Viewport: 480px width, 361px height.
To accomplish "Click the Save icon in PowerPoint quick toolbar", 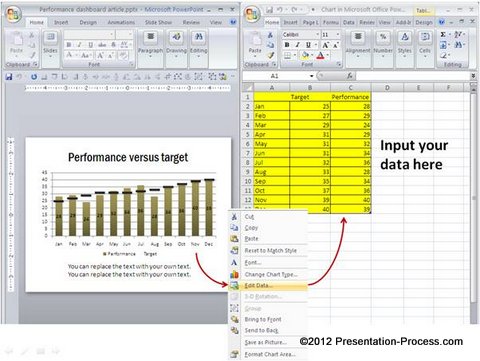I will [9, 77].
